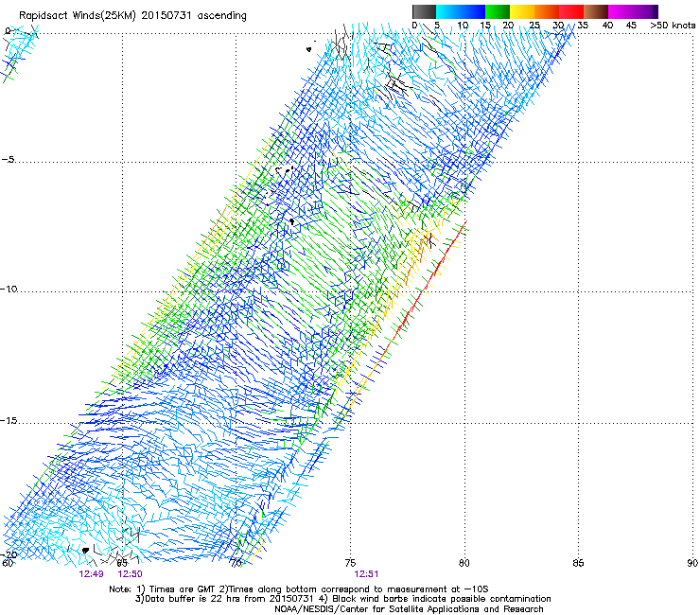Viewport: 700px width, 615px height.
Task: Click the green 15-20 knots legend swatch
Action: (x=498, y=11)
